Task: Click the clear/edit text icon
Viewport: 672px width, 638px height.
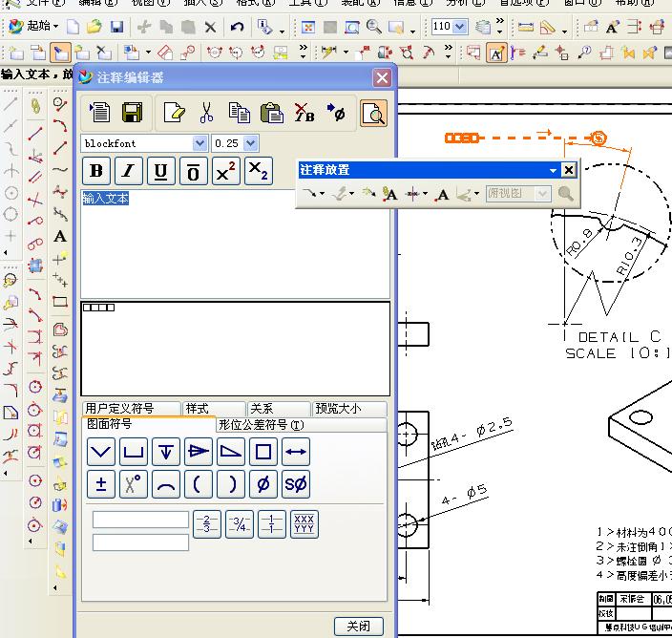Action: [174, 113]
